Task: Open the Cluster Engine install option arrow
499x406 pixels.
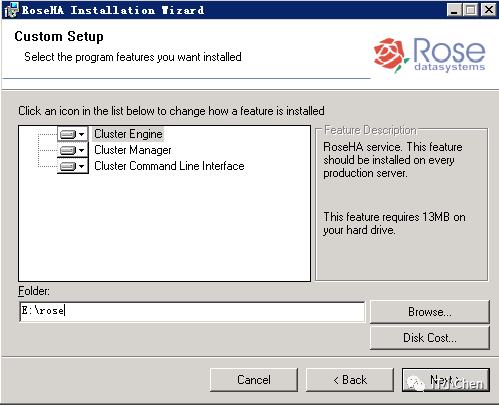Action: click(x=82, y=134)
